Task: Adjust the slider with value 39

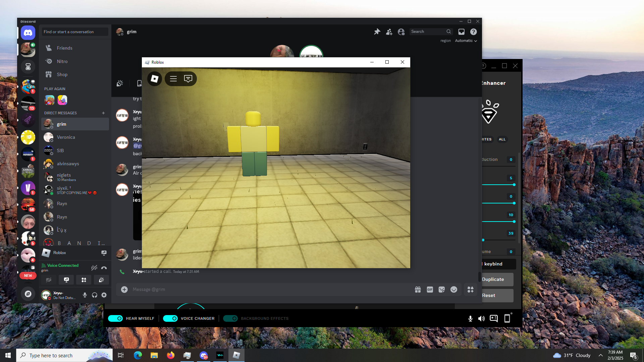Action: point(483,240)
